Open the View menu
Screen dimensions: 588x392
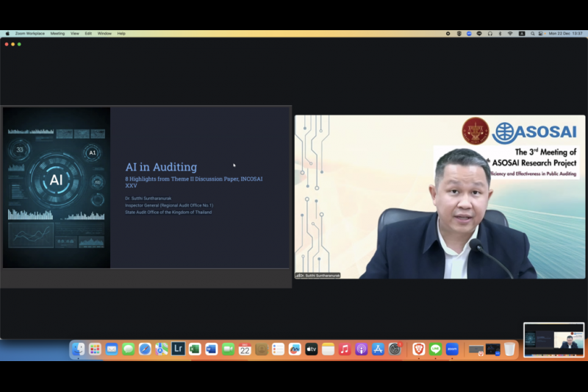click(74, 34)
